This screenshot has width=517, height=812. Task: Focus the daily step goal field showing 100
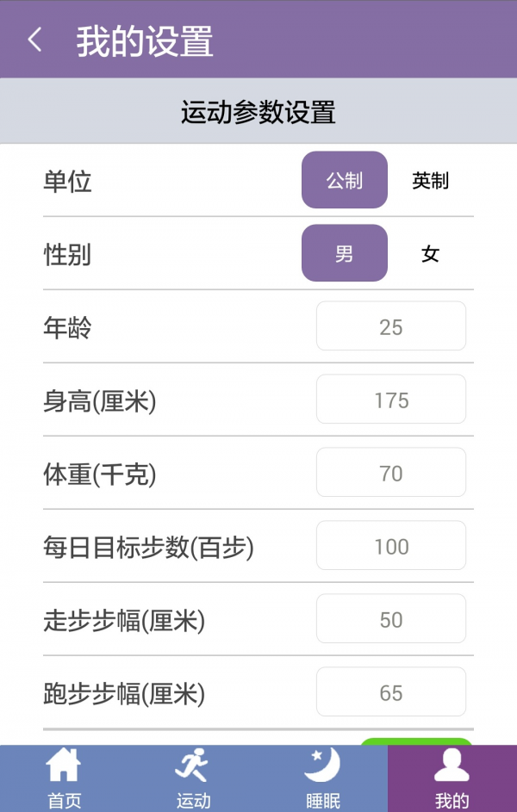click(x=391, y=545)
